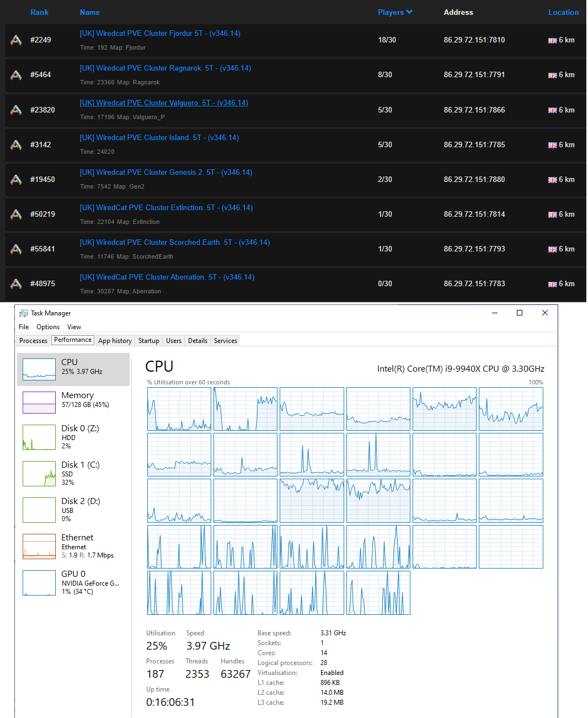
Task: Open the File menu in Task Manager
Action: pos(24,327)
